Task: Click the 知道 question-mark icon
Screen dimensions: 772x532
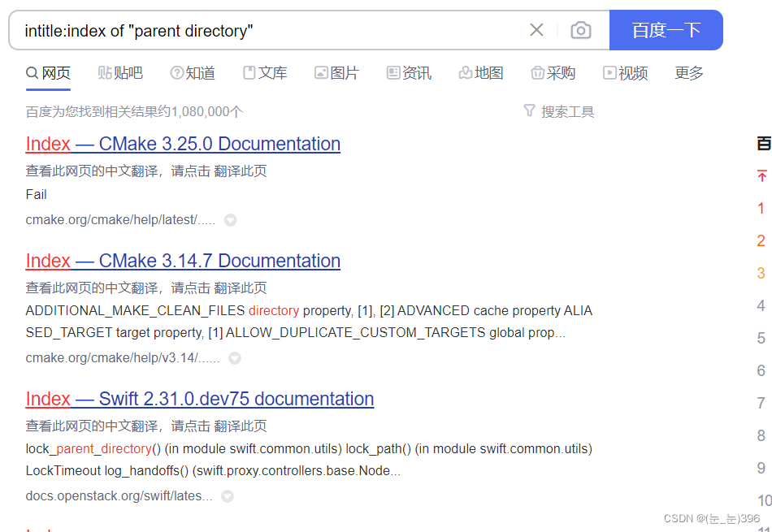Action: [176, 73]
